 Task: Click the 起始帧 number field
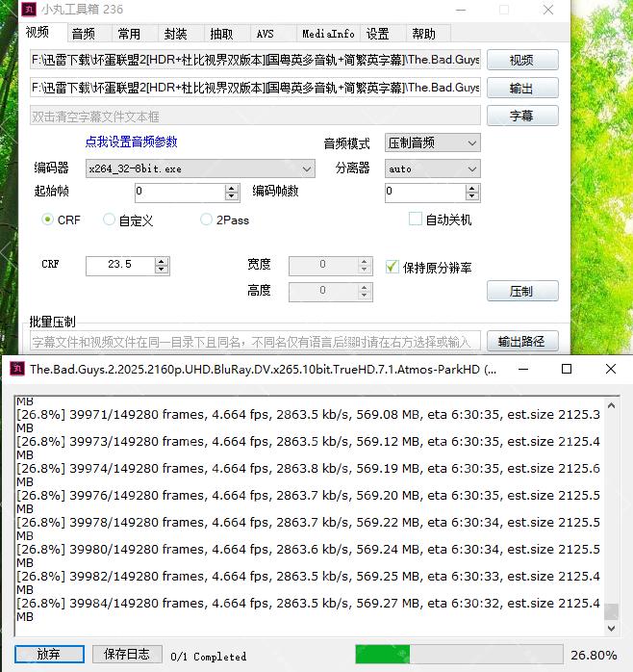click(180, 193)
